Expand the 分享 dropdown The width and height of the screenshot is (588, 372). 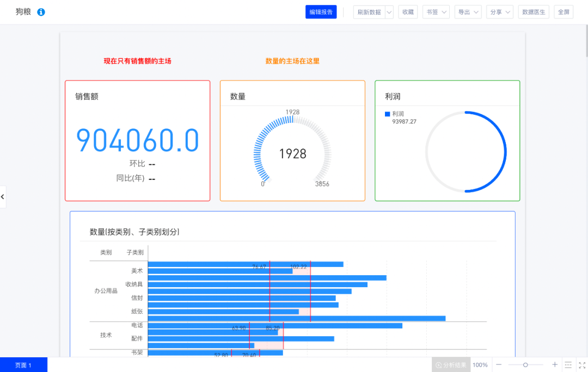coord(499,12)
